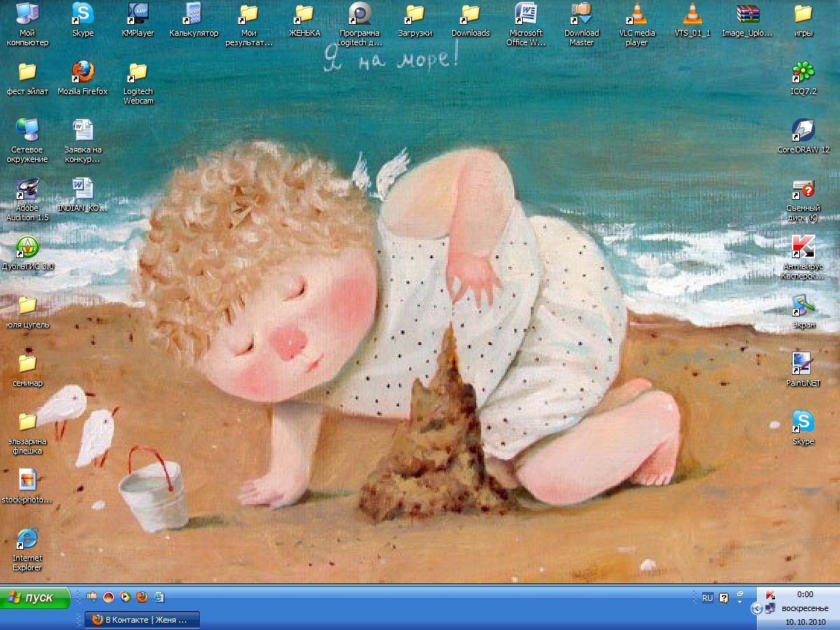This screenshot has height=630, width=840.
Task: Open the RU language bar selector
Action: click(x=707, y=597)
